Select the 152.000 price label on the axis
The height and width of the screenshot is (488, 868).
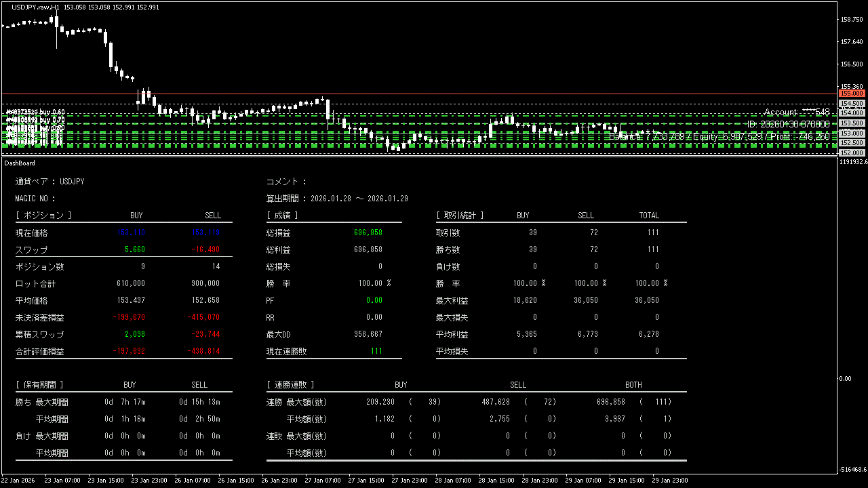[x=852, y=152]
